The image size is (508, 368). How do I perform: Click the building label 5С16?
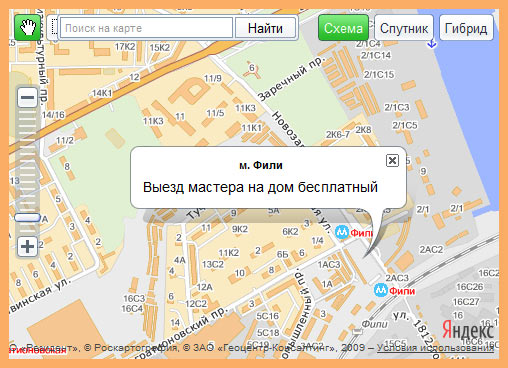click(267, 316)
